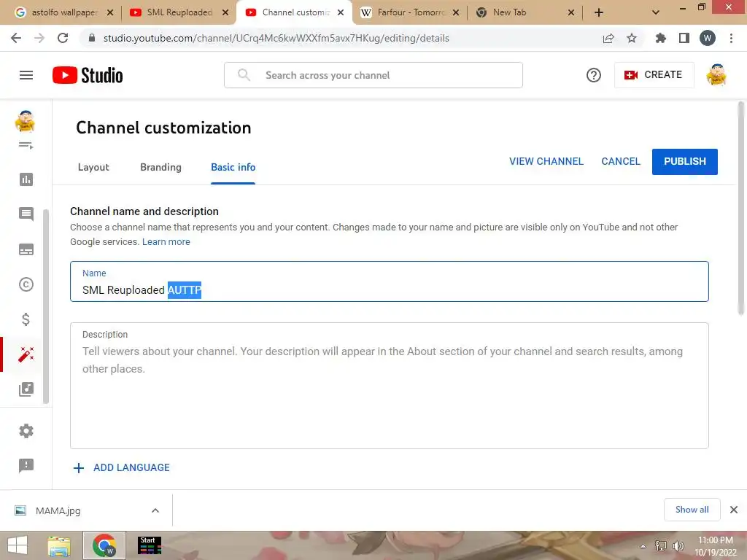Image resolution: width=747 pixels, height=560 pixels.
Task: Switch to the SML Reuploaded browser tab
Action: 179,13
